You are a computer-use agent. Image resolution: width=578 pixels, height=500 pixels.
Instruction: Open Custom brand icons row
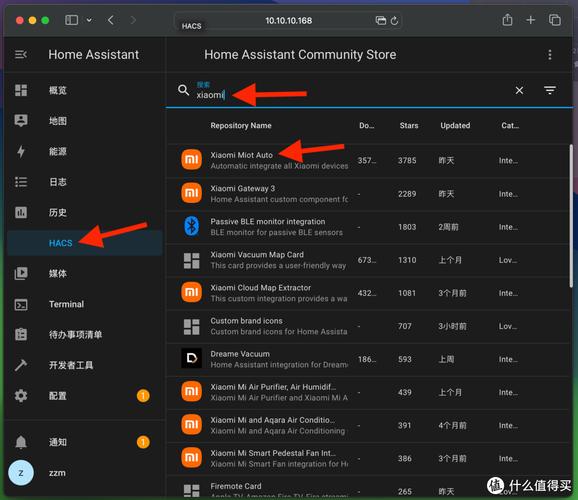coord(368,326)
